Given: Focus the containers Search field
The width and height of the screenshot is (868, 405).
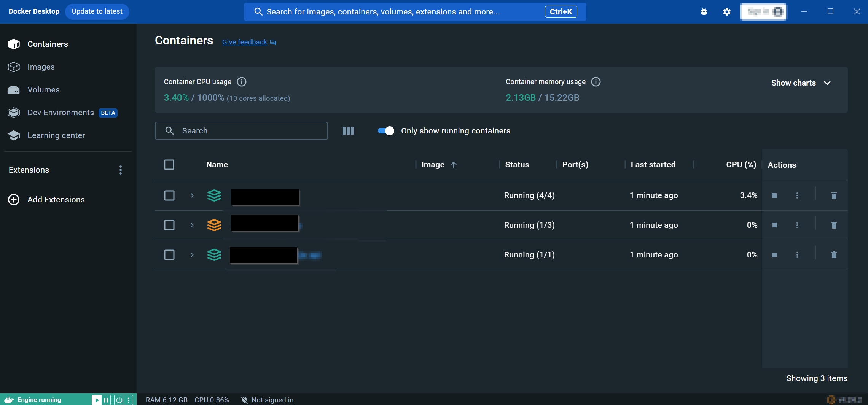Looking at the screenshot, I should click(x=241, y=131).
